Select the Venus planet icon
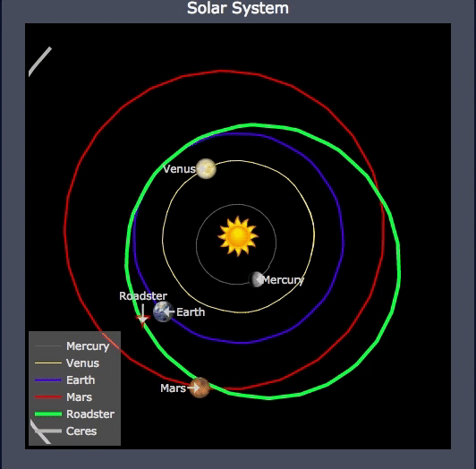476x469 pixels. click(206, 168)
